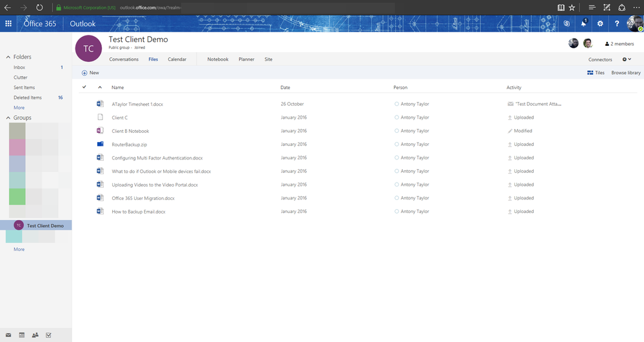Open the Office 365 app launcher grid
The width and height of the screenshot is (644, 342).
point(8,23)
